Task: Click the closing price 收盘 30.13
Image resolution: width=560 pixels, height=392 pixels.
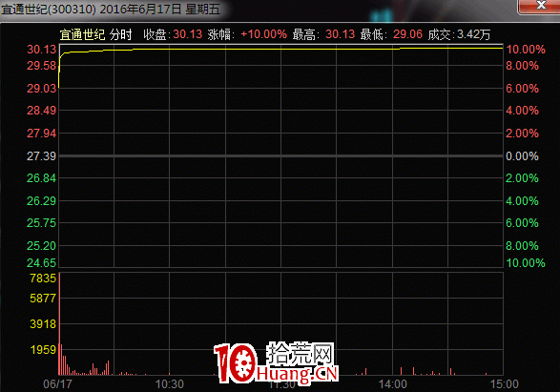Action: [173, 34]
